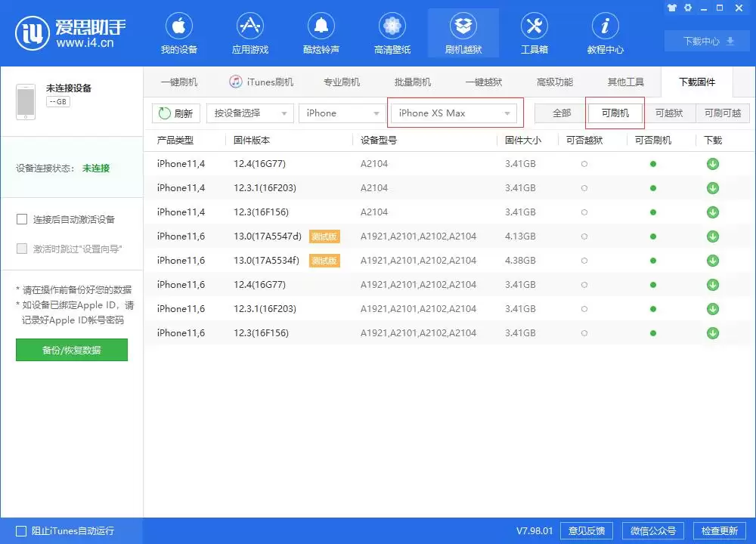Viewport: 756px width, 544px height.
Task: Filter firmware by 可越狱
Action: (669, 113)
